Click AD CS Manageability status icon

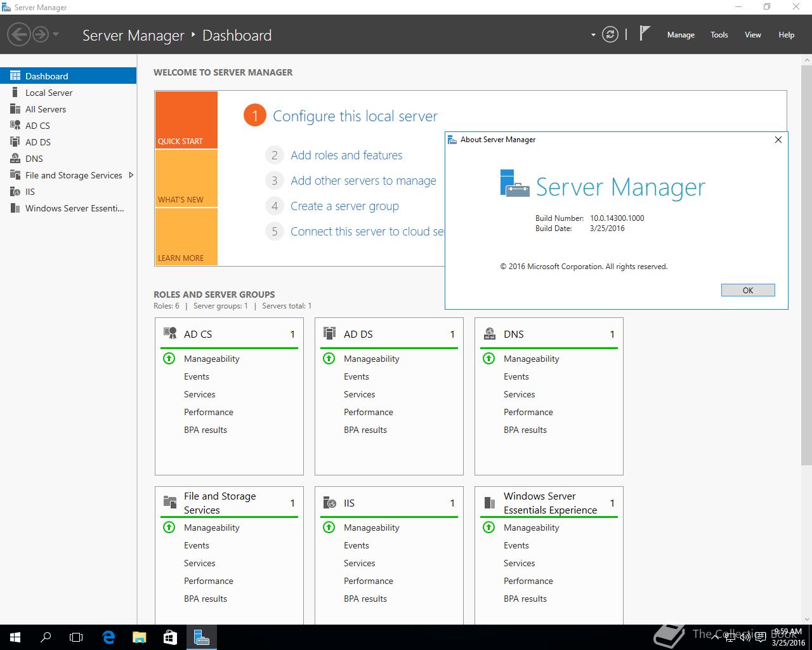[x=169, y=358]
